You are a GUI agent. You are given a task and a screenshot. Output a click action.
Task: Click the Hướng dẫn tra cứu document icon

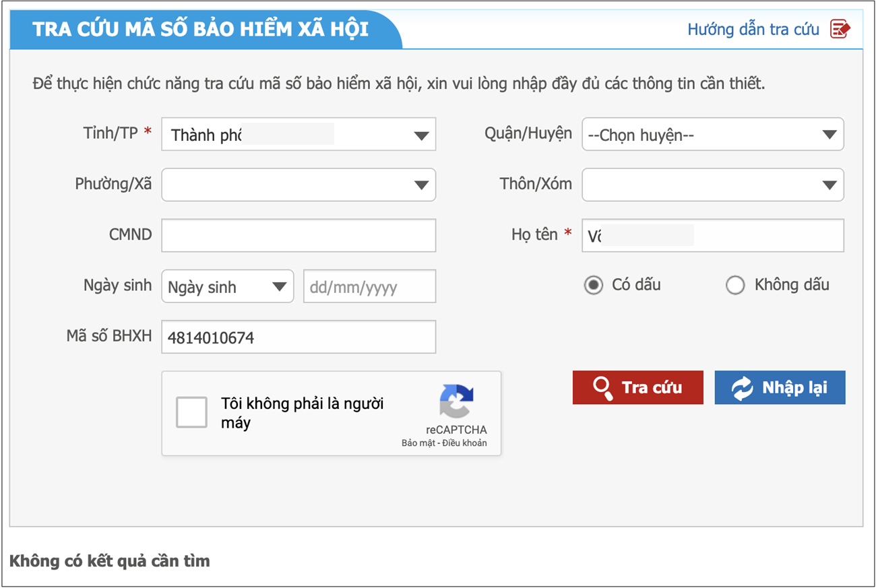840,29
